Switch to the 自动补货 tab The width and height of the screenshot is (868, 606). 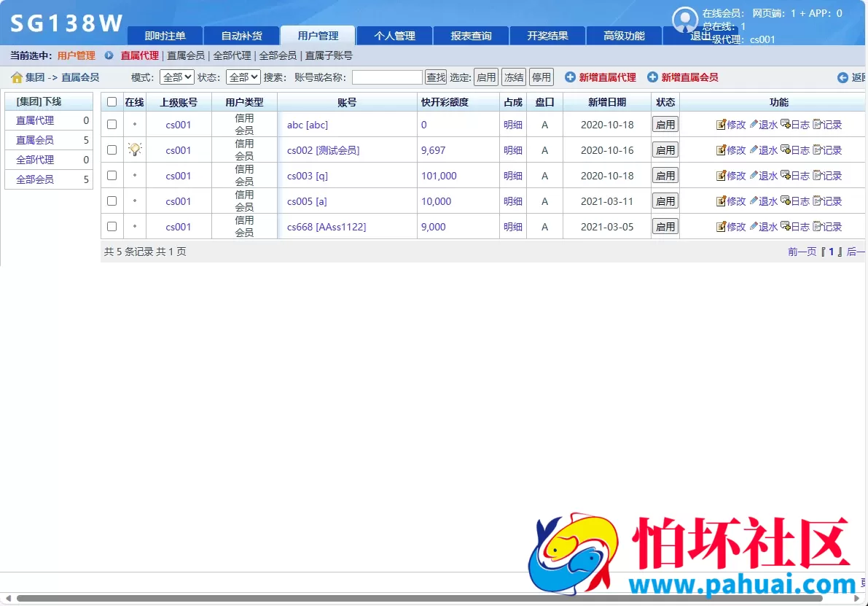coord(241,36)
